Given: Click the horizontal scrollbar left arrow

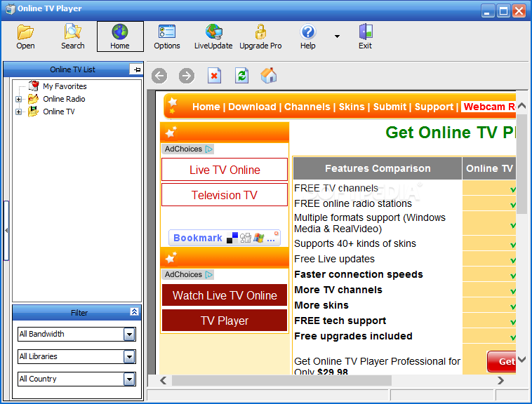Looking at the screenshot, I should click(164, 380).
